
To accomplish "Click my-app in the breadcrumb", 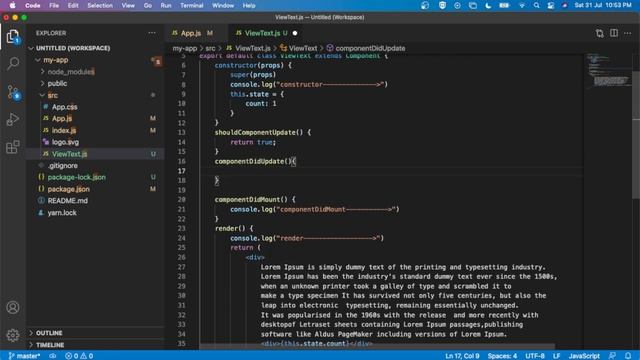I will (184, 48).
